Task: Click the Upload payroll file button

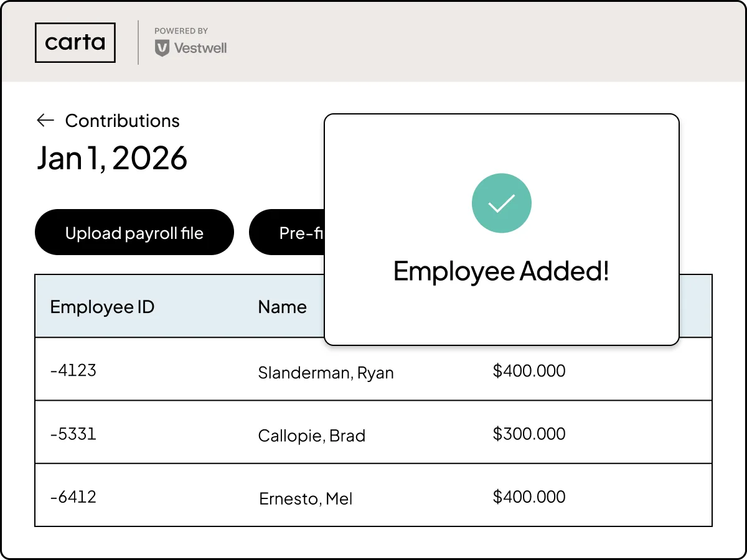Action: (134, 233)
